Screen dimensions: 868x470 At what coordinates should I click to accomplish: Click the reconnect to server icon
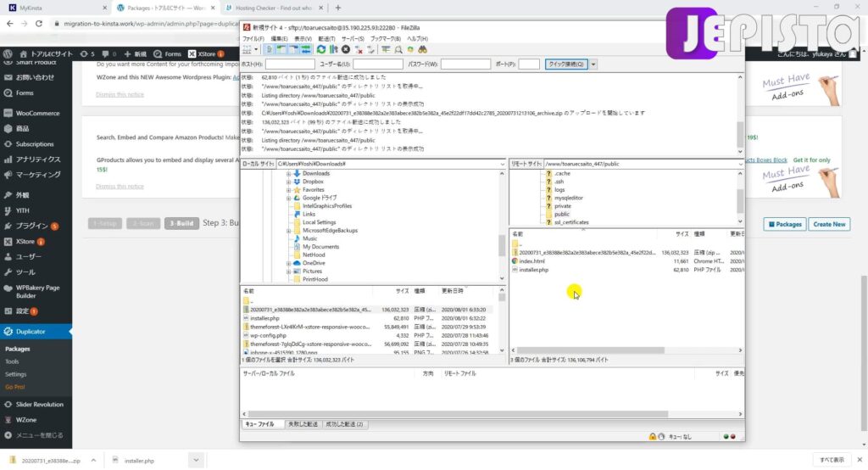(370, 50)
